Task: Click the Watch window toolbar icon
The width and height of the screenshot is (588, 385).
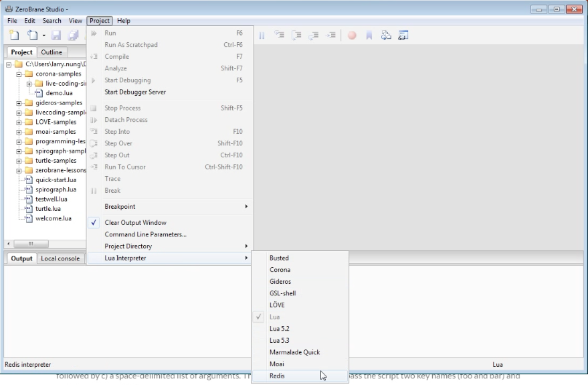Action: tap(403, 35)
